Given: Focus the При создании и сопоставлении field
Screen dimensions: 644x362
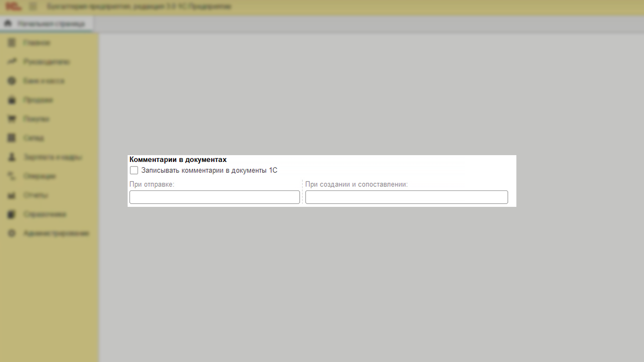Looking at the screenshot, I should pyautogui.click(x=406, y=197).
